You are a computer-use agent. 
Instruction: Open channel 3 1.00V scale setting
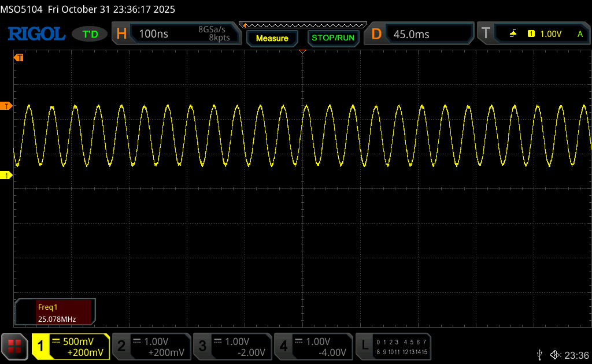[237, 341]
